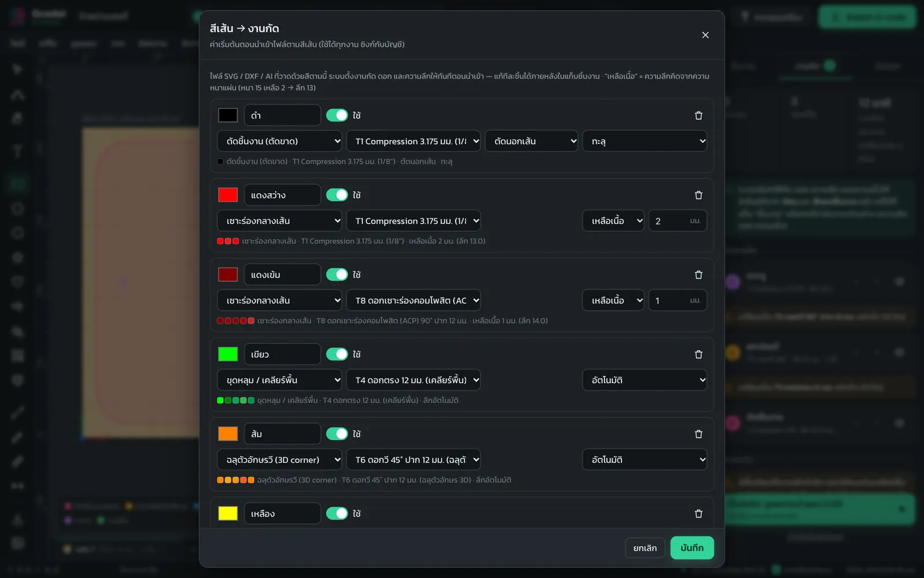Toggle the ใช้ switch for แดงสว่าง
The height and width of the screenshot is (578, 924).
(337, 195)
